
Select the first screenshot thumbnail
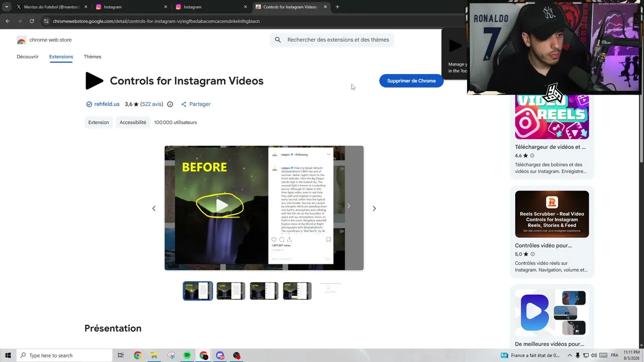198,291
